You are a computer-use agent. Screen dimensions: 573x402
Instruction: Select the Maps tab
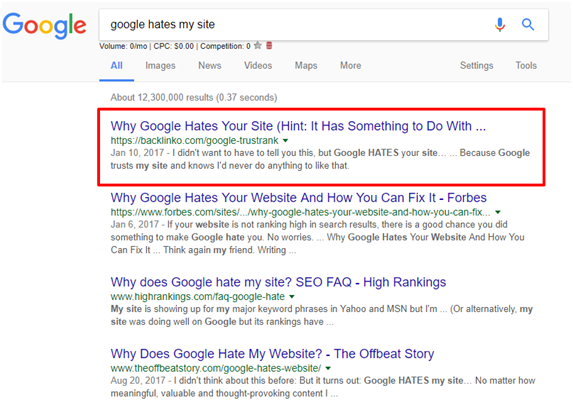click(306, 65)
